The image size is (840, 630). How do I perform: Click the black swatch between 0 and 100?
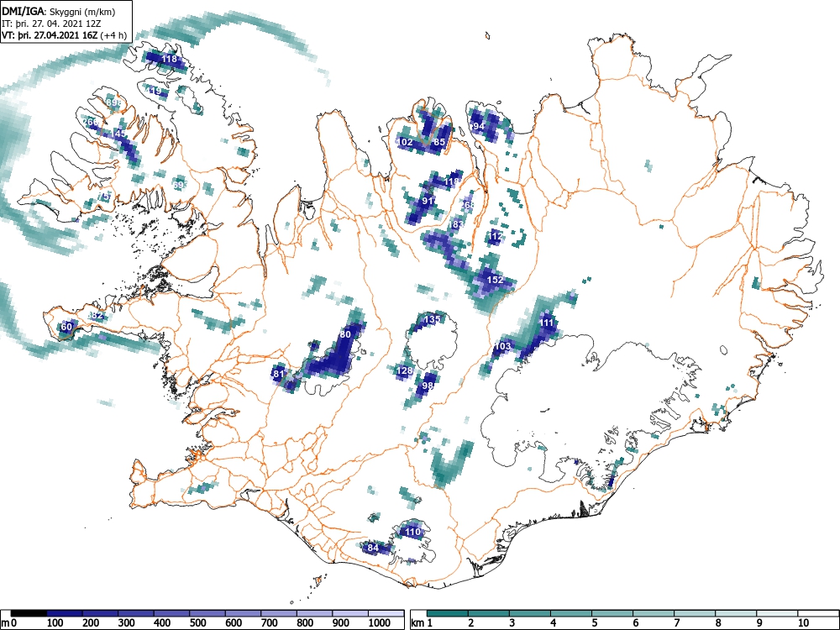click(29, 614)
